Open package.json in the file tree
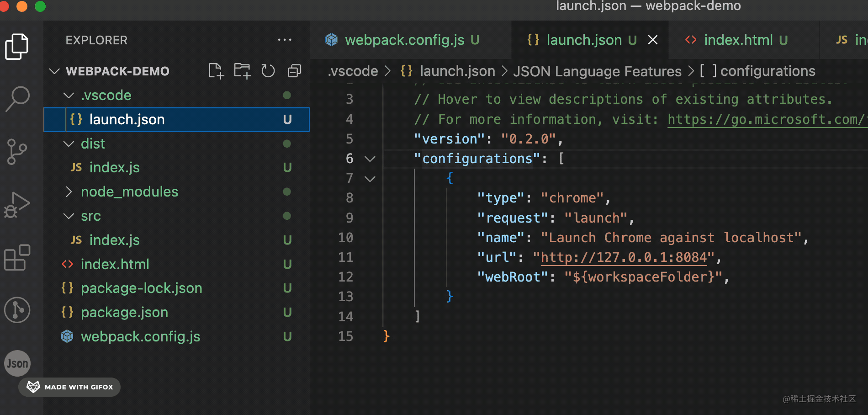The image size is (868, 415). click(176, 312)
